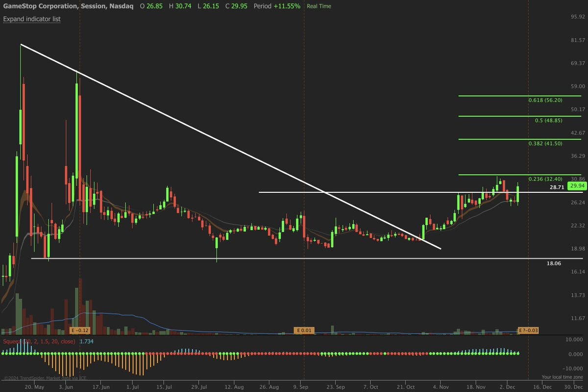Click the Squeeze value 1.734

coord(86,341)
